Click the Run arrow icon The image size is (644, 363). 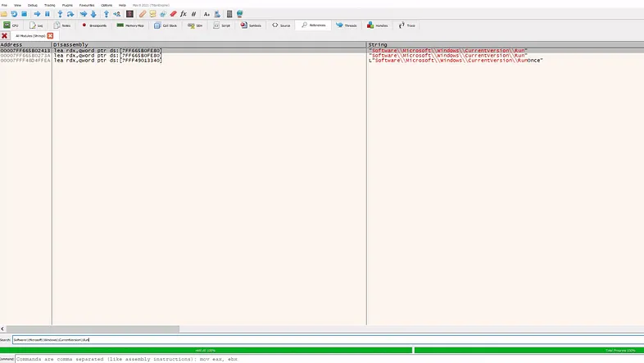click(x=37, y=14)
